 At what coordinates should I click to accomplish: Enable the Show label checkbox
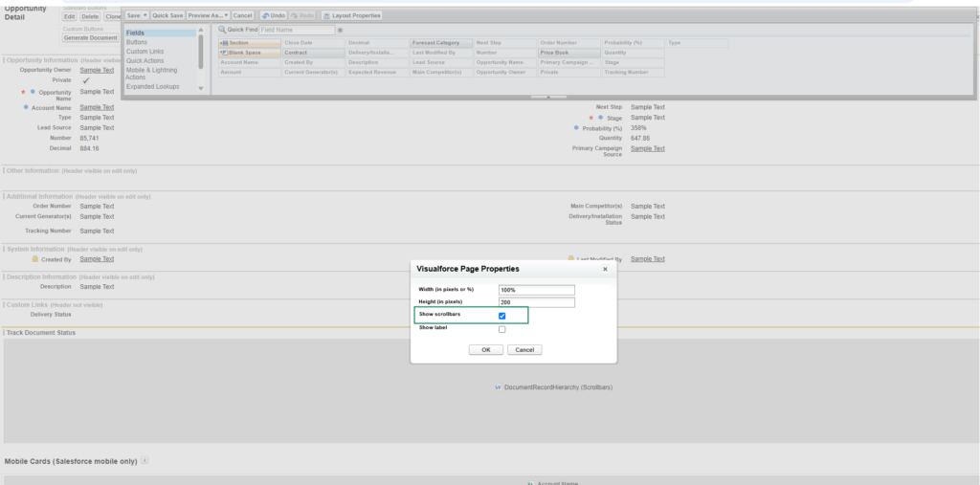tap(501, 329)
